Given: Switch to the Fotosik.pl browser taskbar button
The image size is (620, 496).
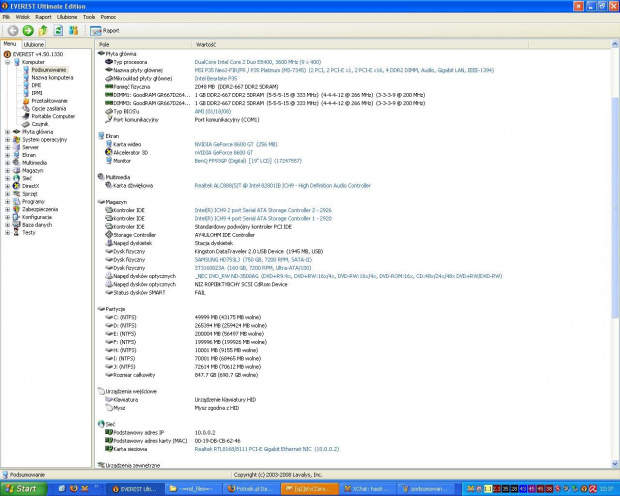Looking at the screenshot, I should [251, 489].
